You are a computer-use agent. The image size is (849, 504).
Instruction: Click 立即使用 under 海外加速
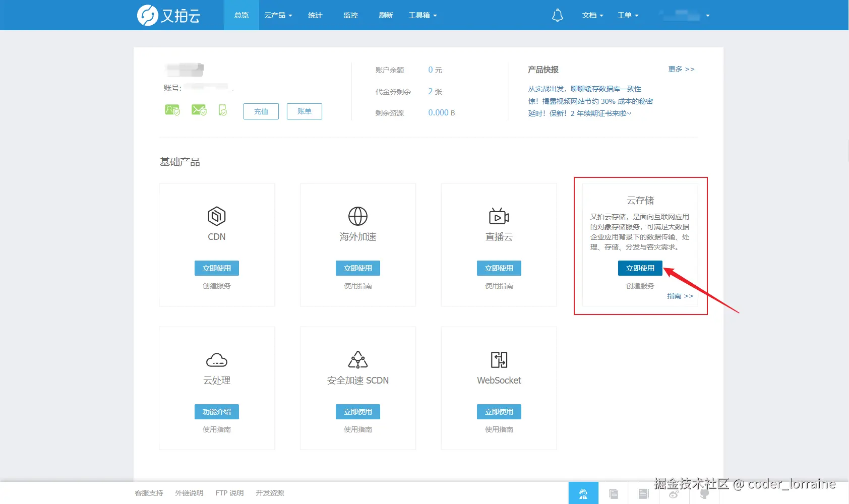click(x=358, y=268)
